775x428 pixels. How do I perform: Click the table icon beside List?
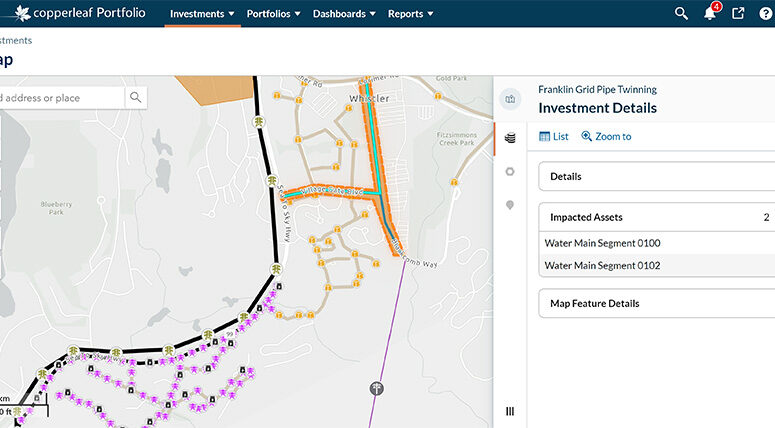544,136
